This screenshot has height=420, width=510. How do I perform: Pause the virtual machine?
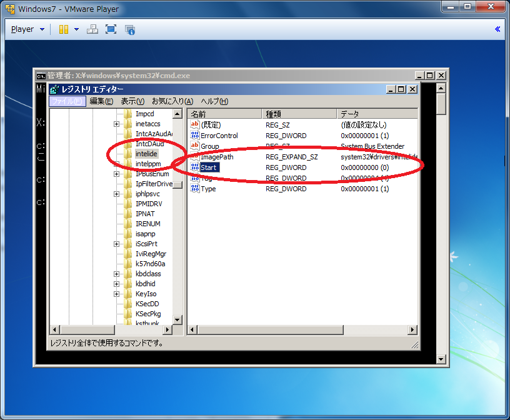pyautogui.click(x=63, y=29)
